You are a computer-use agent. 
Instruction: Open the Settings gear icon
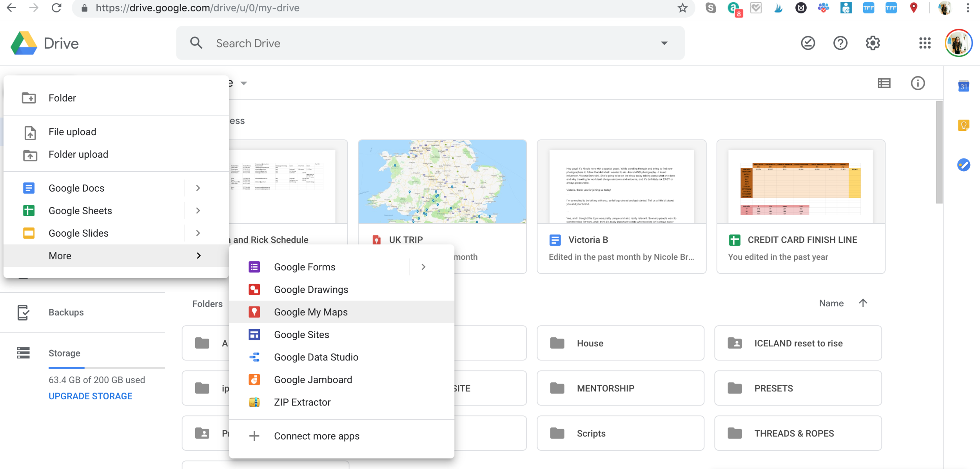pos(873,43)
